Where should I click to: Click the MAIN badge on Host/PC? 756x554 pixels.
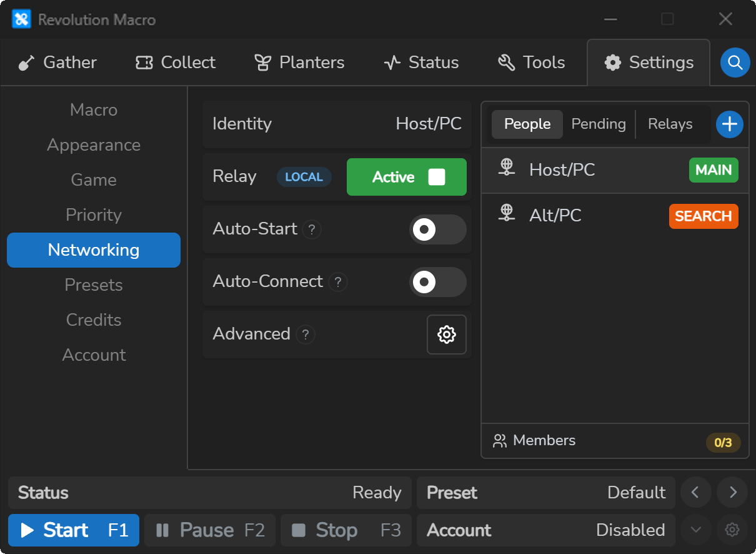714,170
